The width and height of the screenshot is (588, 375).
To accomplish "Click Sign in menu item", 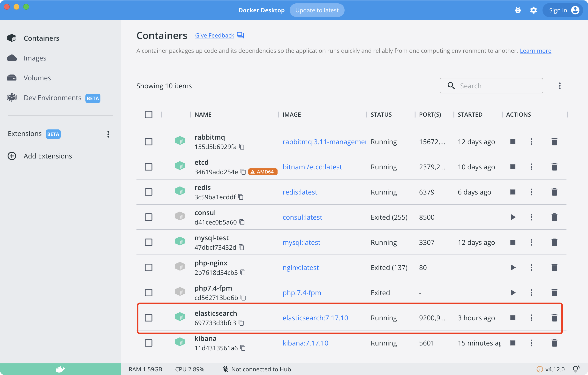I will [x=562, y=10].
